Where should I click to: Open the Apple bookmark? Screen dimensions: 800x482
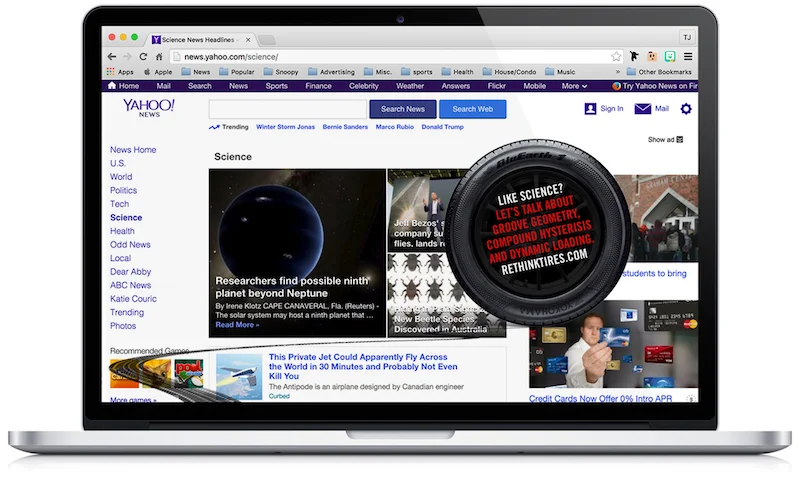click(x=158, y=72)
